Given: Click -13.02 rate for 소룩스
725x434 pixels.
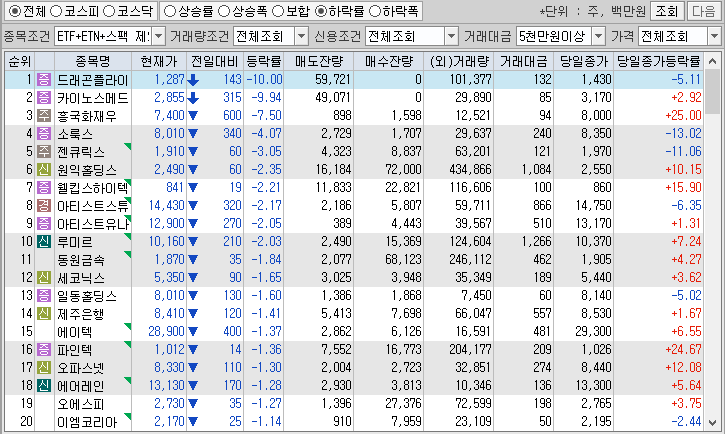Looking at the screenshot, I should [x=683, y=134].
